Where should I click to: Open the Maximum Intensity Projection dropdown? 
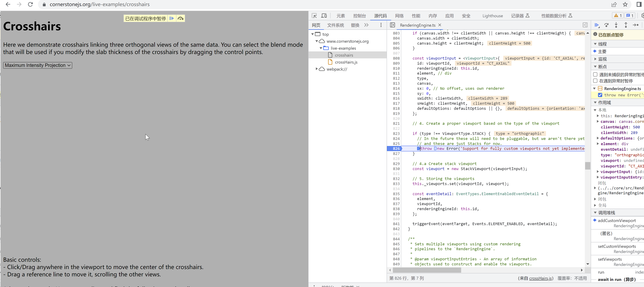37,65
